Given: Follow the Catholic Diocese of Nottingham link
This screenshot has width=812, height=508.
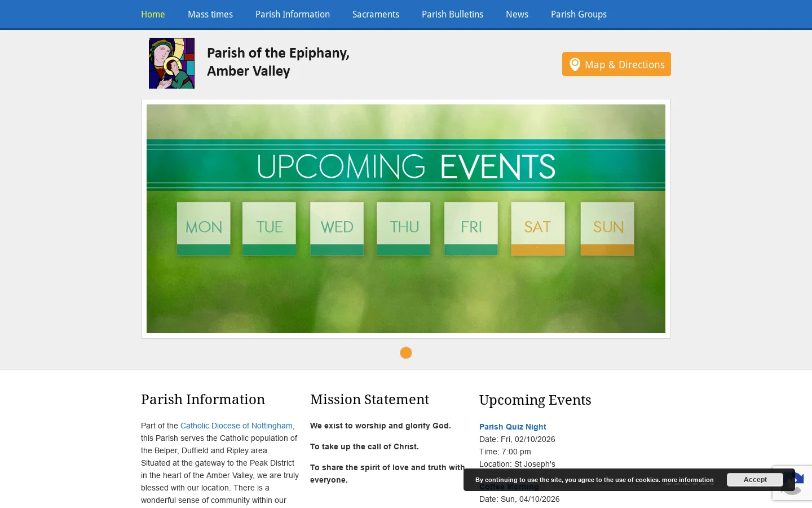Looking at the screenshot, I should [x=236, y=426].
